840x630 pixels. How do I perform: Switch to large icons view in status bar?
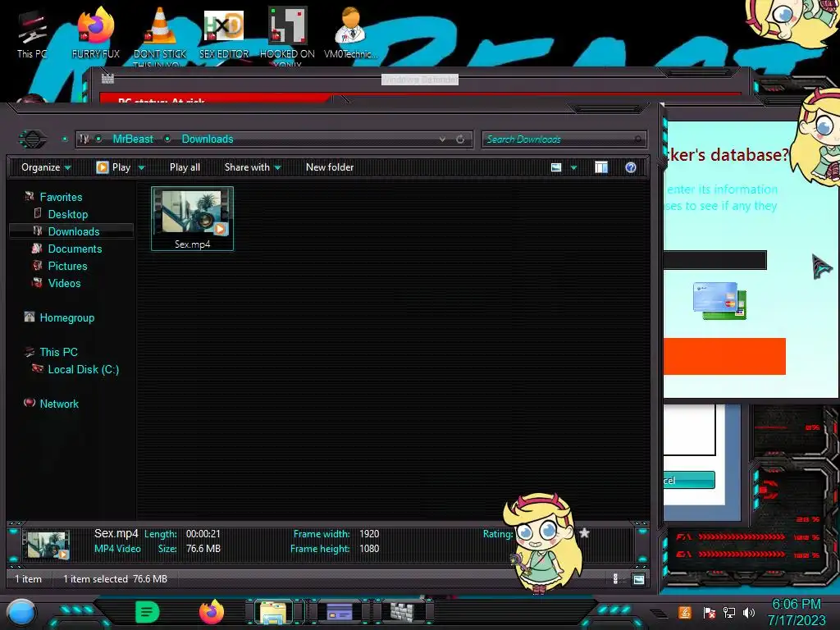638,579
